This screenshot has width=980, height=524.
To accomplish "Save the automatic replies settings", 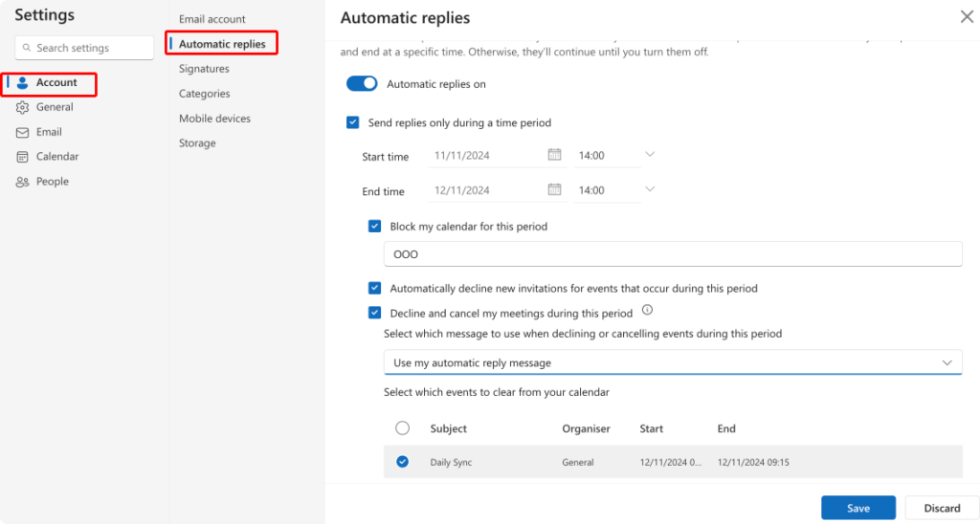I will pos(857,508).
